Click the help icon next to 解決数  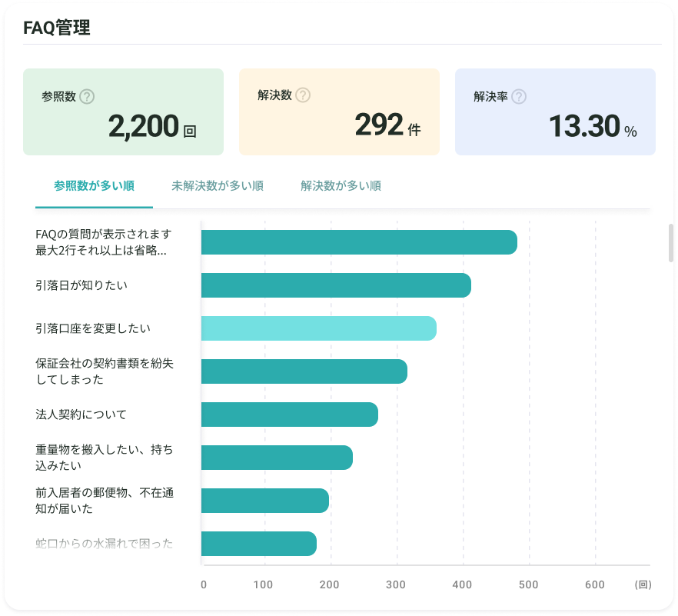click(x=302, y=95)
